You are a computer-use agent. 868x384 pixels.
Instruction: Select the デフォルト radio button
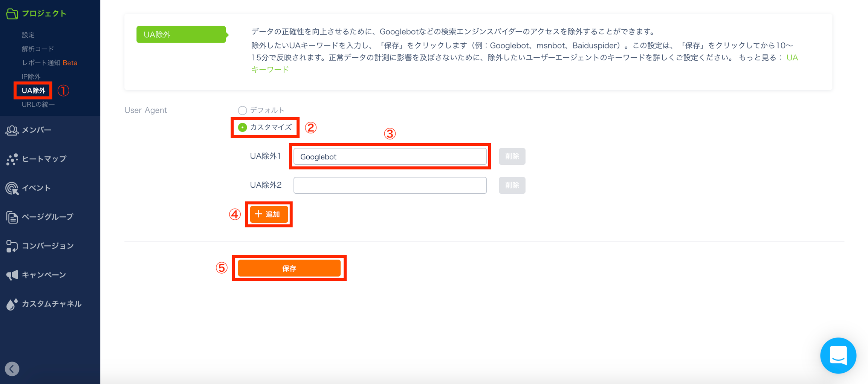pyautogui.click(x=242, y=110)
